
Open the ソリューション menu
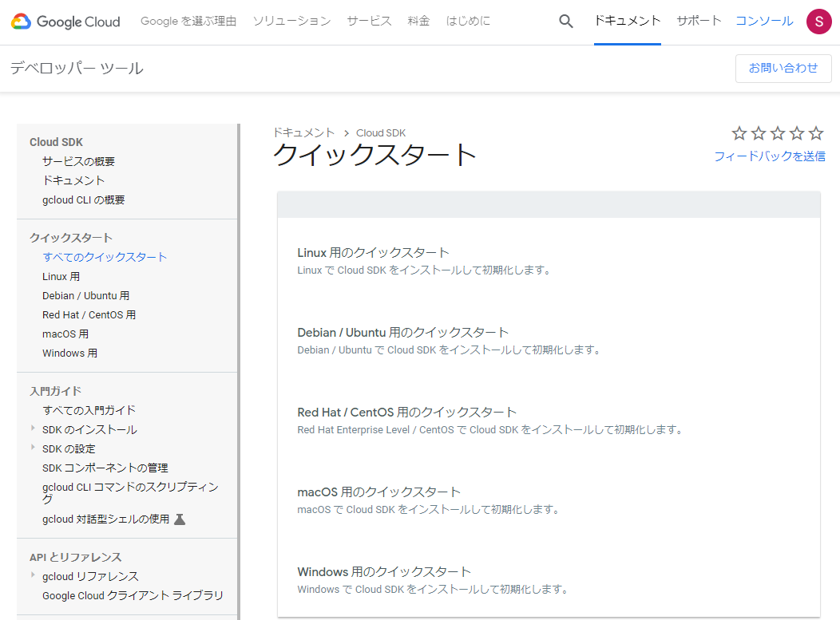click(x=292, y=22)
